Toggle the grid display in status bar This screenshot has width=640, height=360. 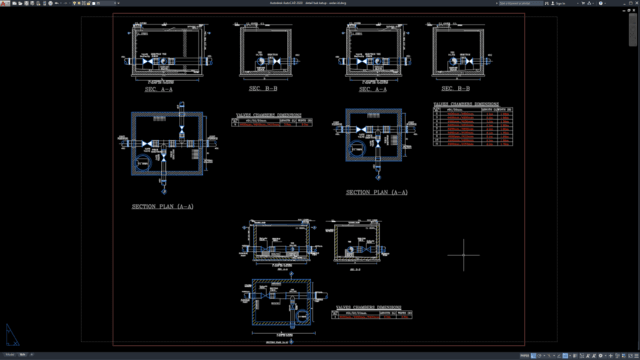pyautogui.click(x=533, y=356)
